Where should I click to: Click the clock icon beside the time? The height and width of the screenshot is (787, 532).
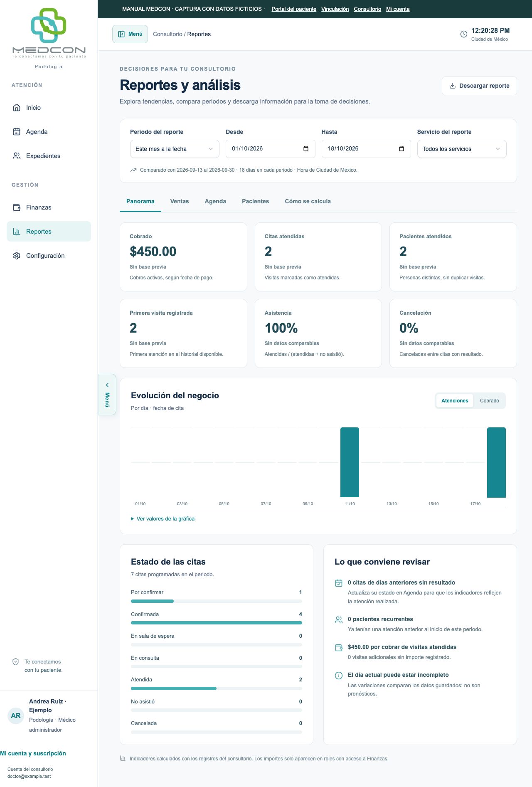click(x=464, y=34)
